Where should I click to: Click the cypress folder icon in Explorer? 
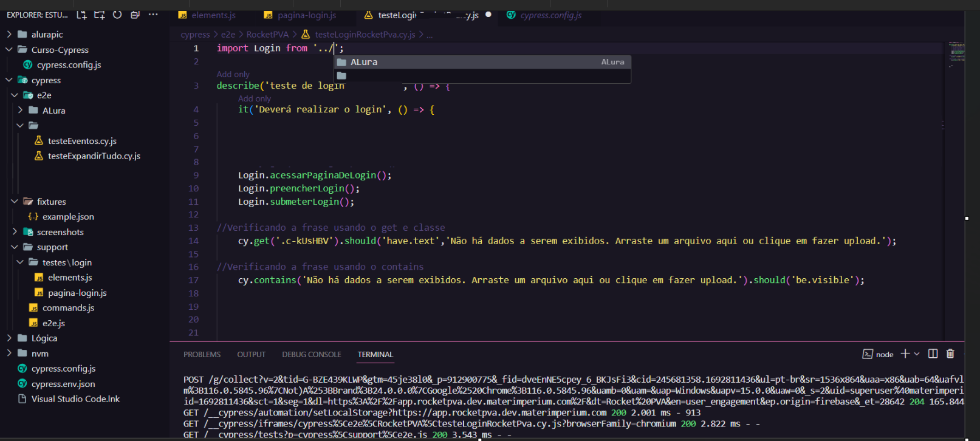22,80
